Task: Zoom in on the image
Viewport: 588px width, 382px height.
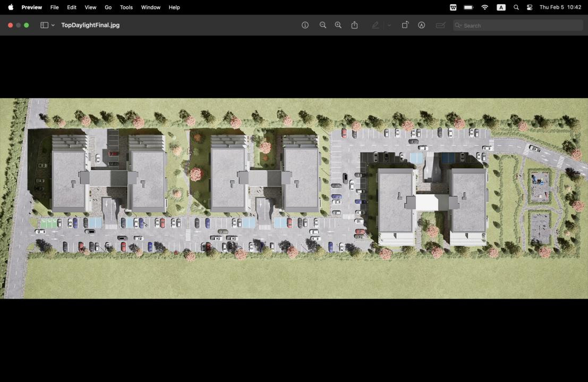Action: tap(338, 25)
